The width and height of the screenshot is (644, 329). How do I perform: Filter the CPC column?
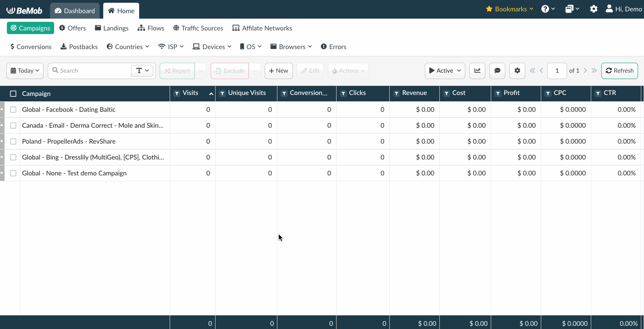(x=548, y=93)
